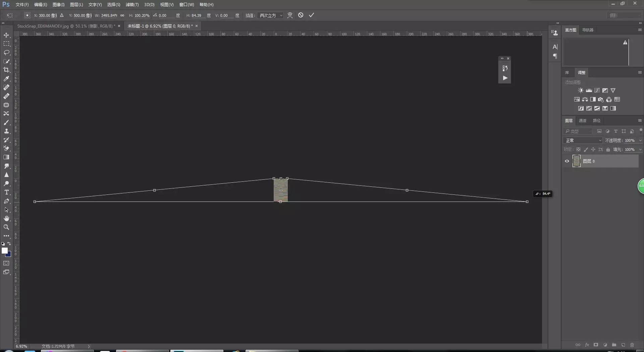Select the Hand tool
The width and height of the screenshot is (644, 352).
(x=6, y=218)
